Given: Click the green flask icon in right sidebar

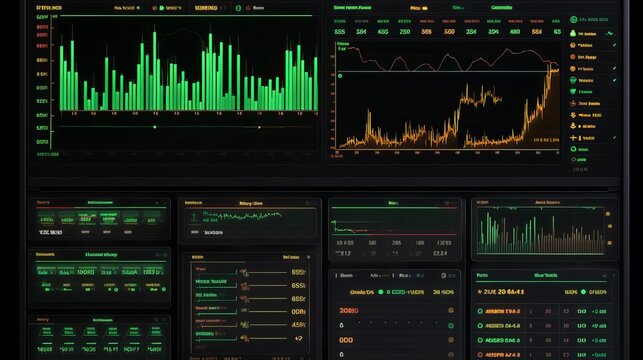Looking at the screenshot, I should point(573,33).
